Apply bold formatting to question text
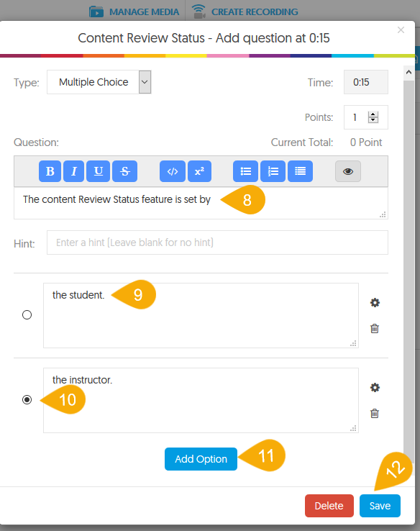 coord(50,171)
